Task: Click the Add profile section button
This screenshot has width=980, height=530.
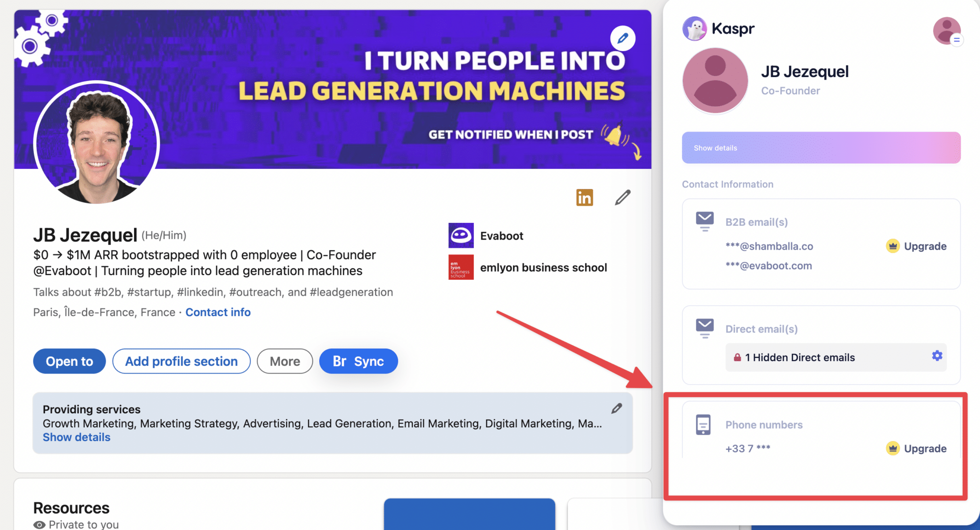Action: [181, 361]
